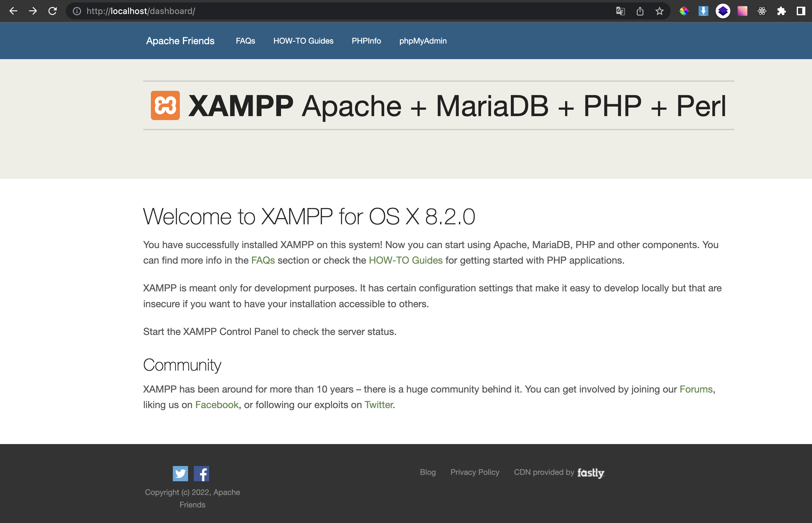Go back to the previous page
This screenshot has width=812, height=523.
click(13, 11)
